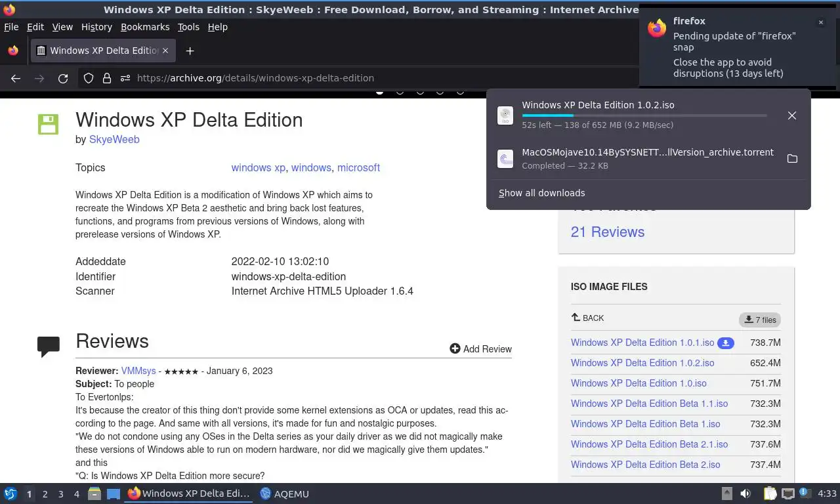Screen dimensions: 840x504
Task: Open the 21 Reviews link
Action: [x=608, y=232]
